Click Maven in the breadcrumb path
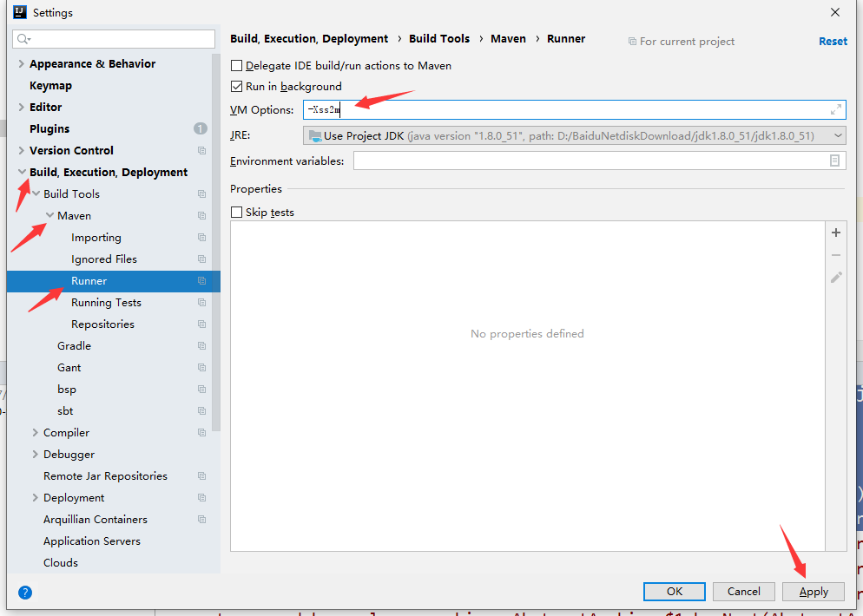This screenshot has width=863, height=616. click(x=508, y=38)
